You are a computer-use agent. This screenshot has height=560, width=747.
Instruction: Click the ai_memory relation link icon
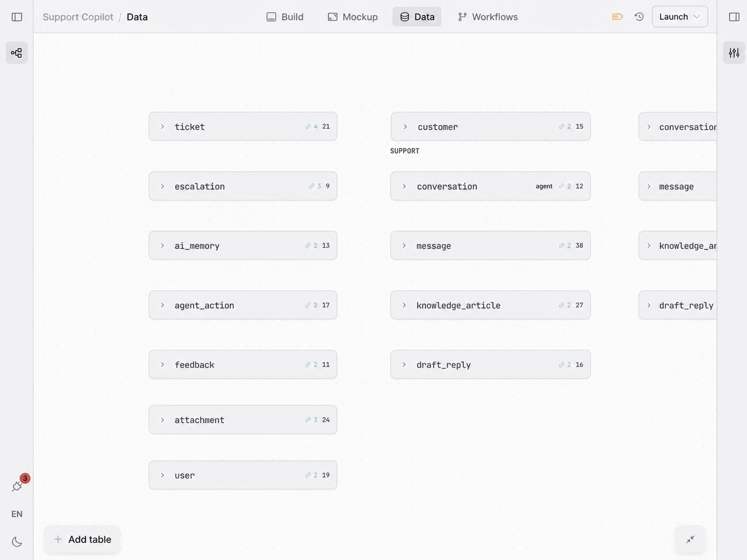point(308,245)
